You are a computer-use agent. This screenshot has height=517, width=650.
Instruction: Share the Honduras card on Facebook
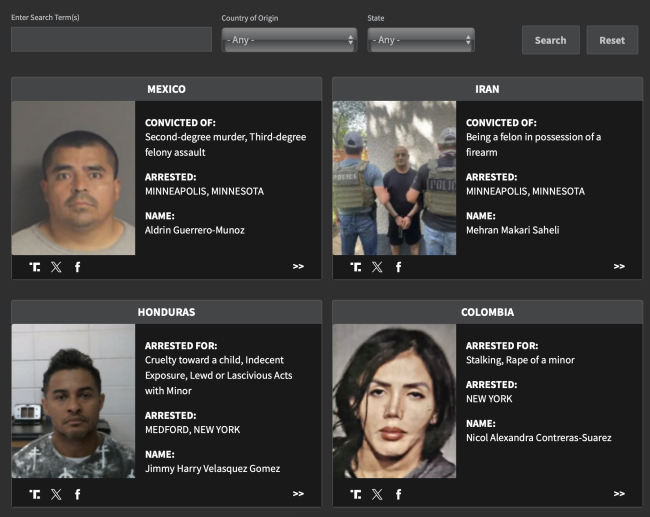tap(78, 494)
